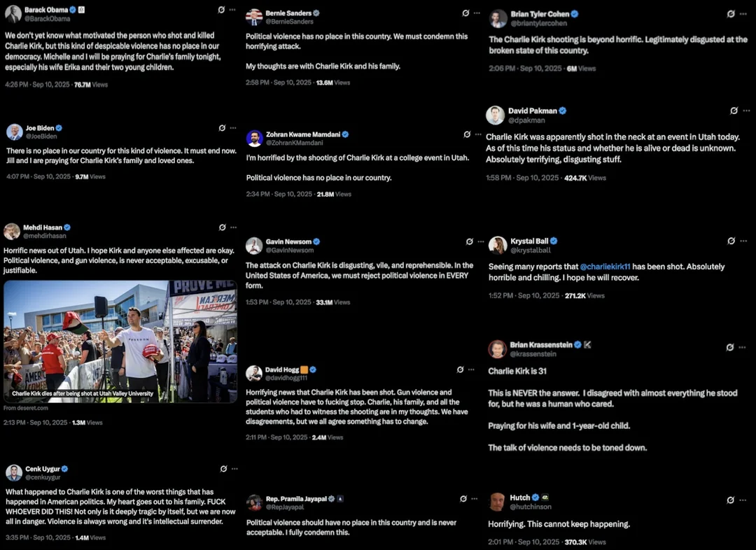Viewport: 756px width, 550px height.
Task: Click the Hutch profile avatar
Action: [x=498, y=502]
